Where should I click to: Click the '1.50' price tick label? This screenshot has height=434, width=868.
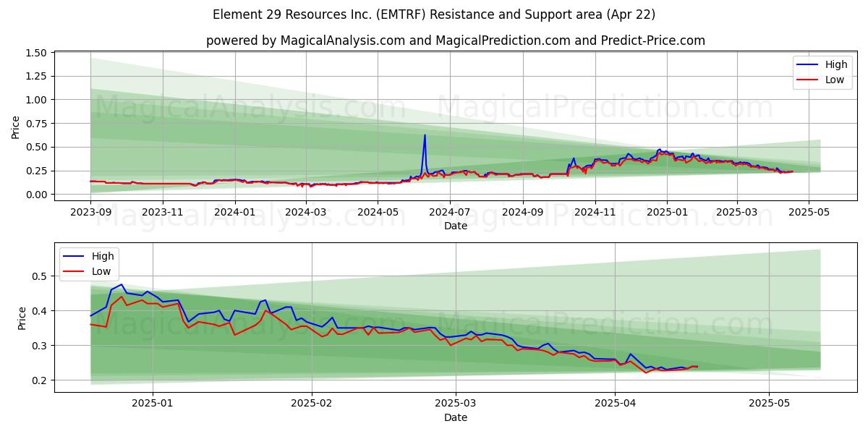pos(35,53)
